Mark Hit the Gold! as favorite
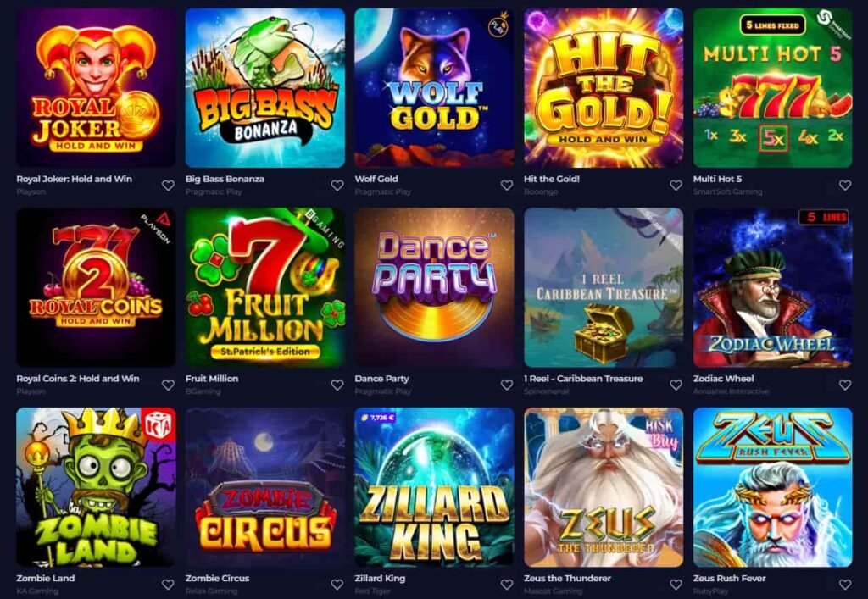This screenshot has width=868, height=599. pos(676,186)
